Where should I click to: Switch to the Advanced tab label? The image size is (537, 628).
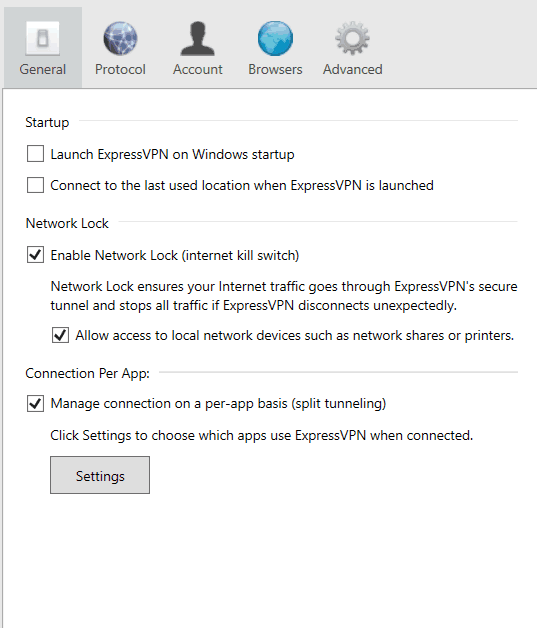point(352,69)
